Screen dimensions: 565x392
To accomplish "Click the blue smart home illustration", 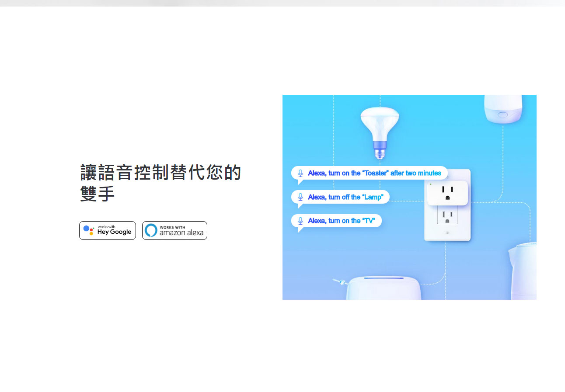I will [409, 197].
